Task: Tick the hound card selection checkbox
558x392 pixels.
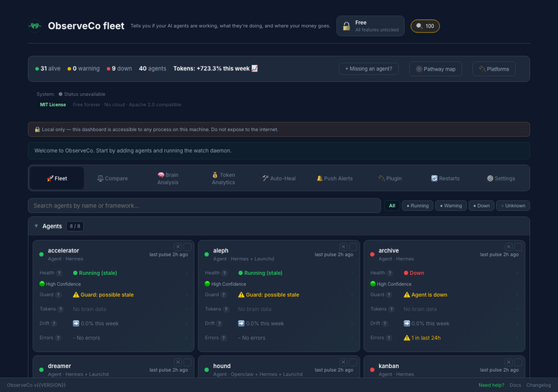Action: coord(353,362)
